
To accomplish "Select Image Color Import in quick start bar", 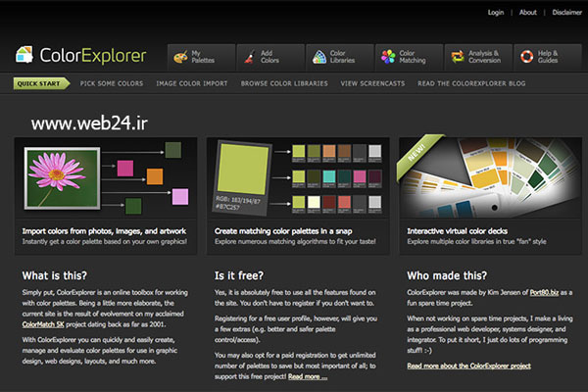I will tap(192, 83).
